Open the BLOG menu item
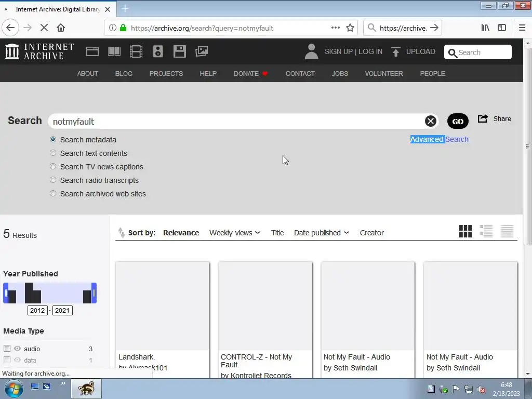The width and height of the screenshot is (532, 399). [x=124, y=74]
